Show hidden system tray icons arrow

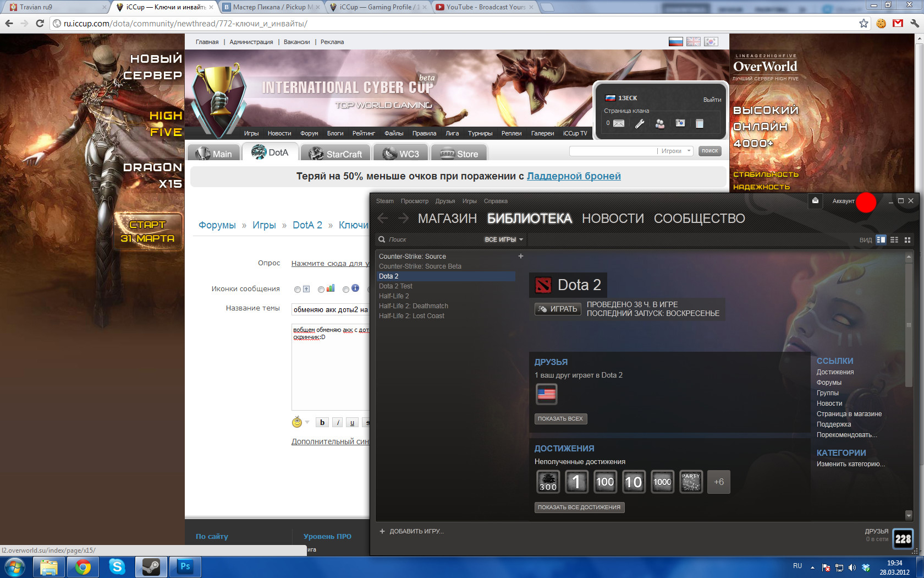tap(812, 567)
